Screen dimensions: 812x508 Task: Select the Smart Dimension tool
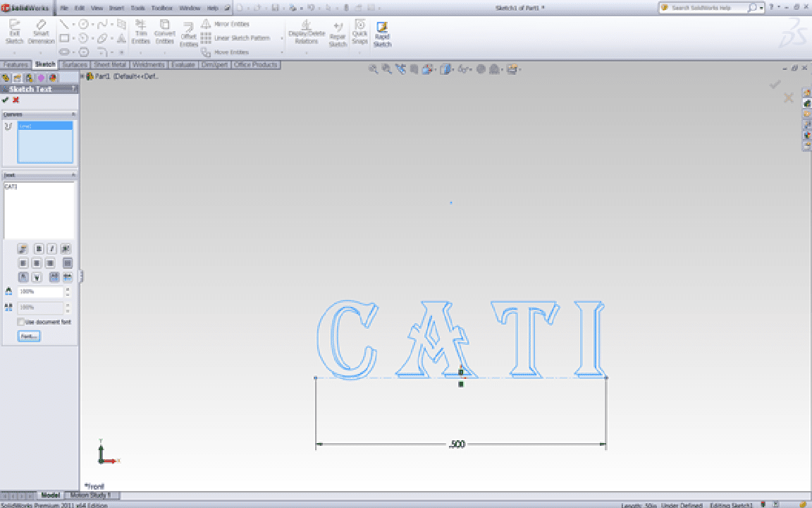point(41,31)
